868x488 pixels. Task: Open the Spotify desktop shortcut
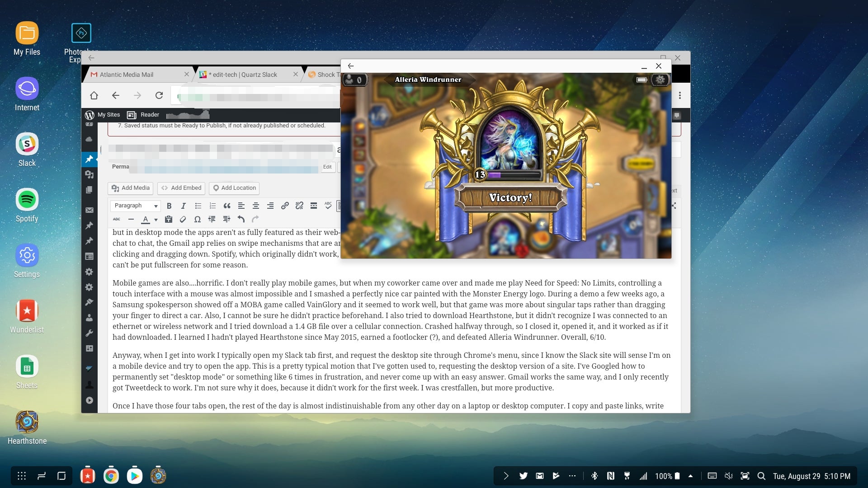click(x=27, y=206)
